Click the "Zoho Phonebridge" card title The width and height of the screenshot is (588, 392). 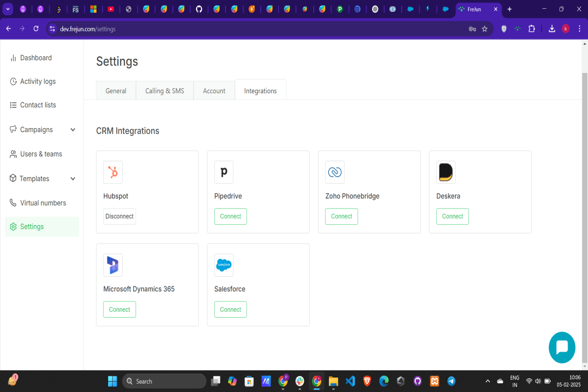352,196
